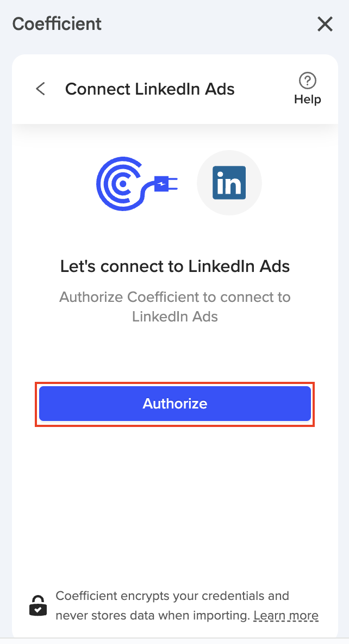
Task: Click the "Connect LinkedIn Ads" header title
Action: coord(150,89)
